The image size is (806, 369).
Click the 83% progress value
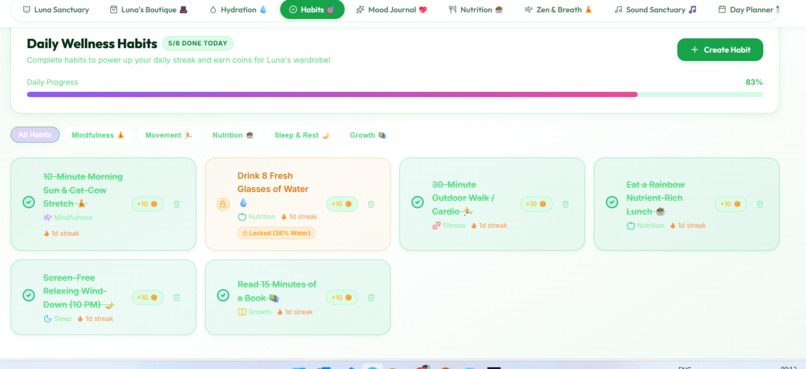pyautogui.click(x=754, y=82)
